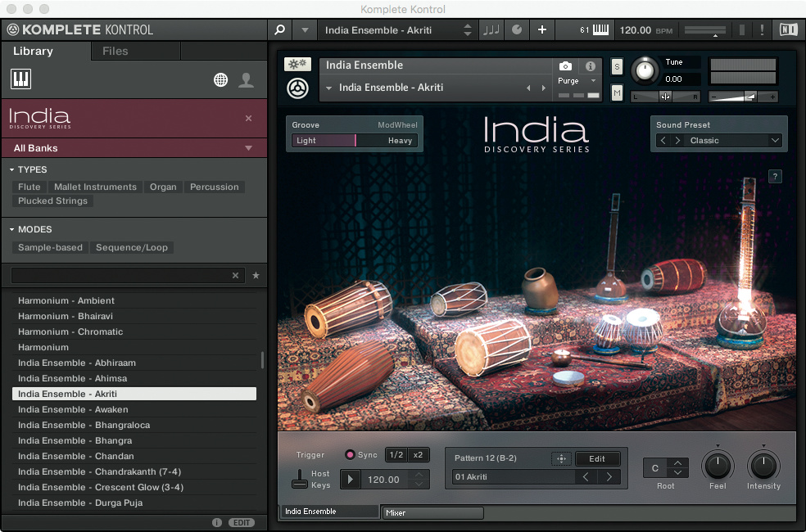
Task: Click the metronome notes icon
Action: [x=491, y=30]
